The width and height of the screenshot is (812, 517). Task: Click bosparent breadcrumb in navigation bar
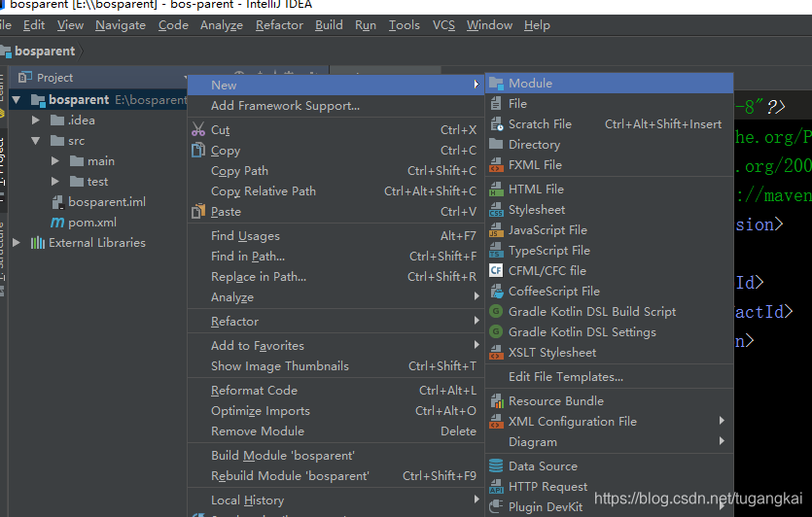pos(45,52)
